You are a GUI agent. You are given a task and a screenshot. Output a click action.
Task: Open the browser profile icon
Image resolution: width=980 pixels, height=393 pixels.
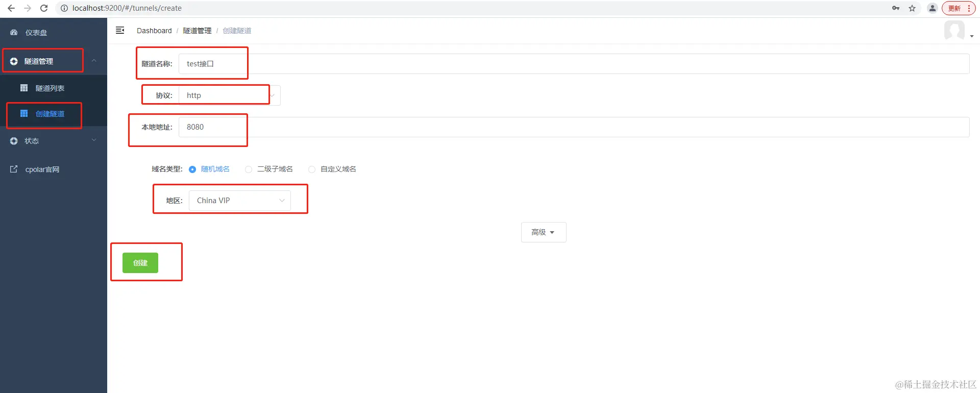[x=933, y=8]
